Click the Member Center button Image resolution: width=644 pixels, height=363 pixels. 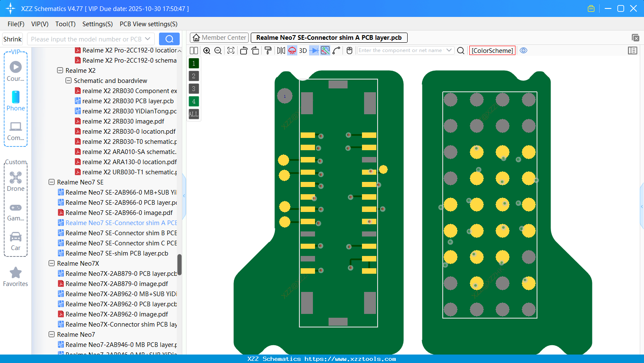tap(219, 37)
